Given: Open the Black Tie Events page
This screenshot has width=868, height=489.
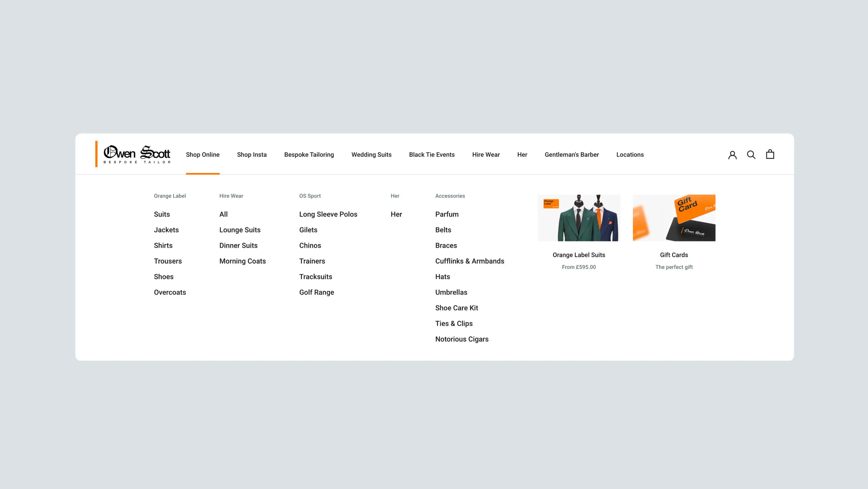Looking at the screenshot, I should (x=432, y=155).
